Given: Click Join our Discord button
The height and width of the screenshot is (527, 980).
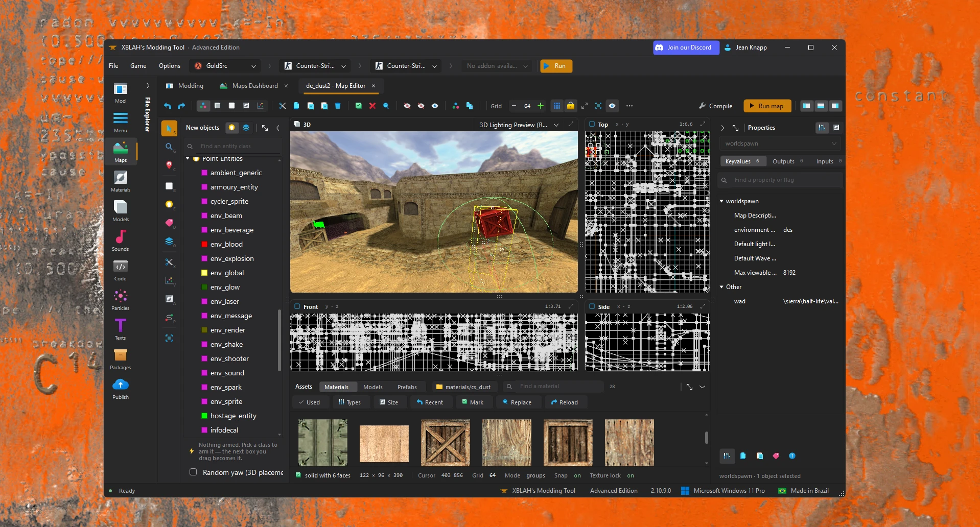Looking at the screenshot, I should click(x=686, y=47).
